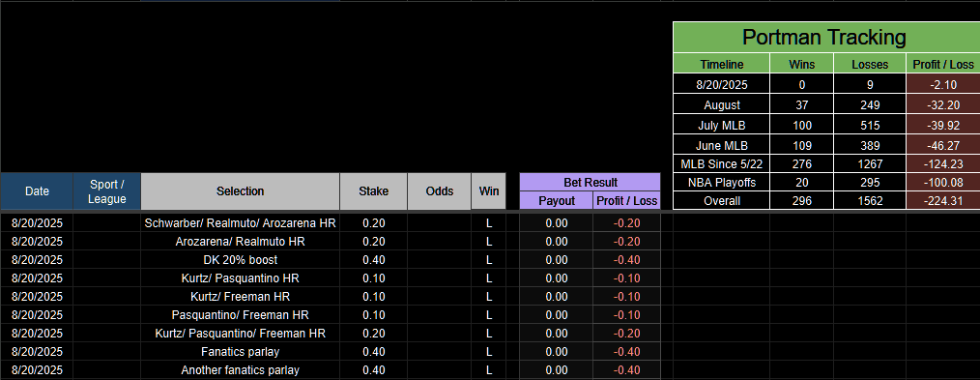The height and width of the screenshot is (380, 980).
Task: Select the -124.23 profit/loss cell
Action: pos(943,164)
